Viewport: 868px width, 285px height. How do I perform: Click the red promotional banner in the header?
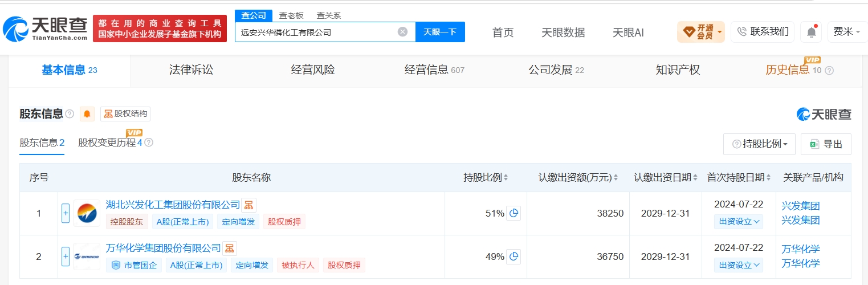point(160,28)
